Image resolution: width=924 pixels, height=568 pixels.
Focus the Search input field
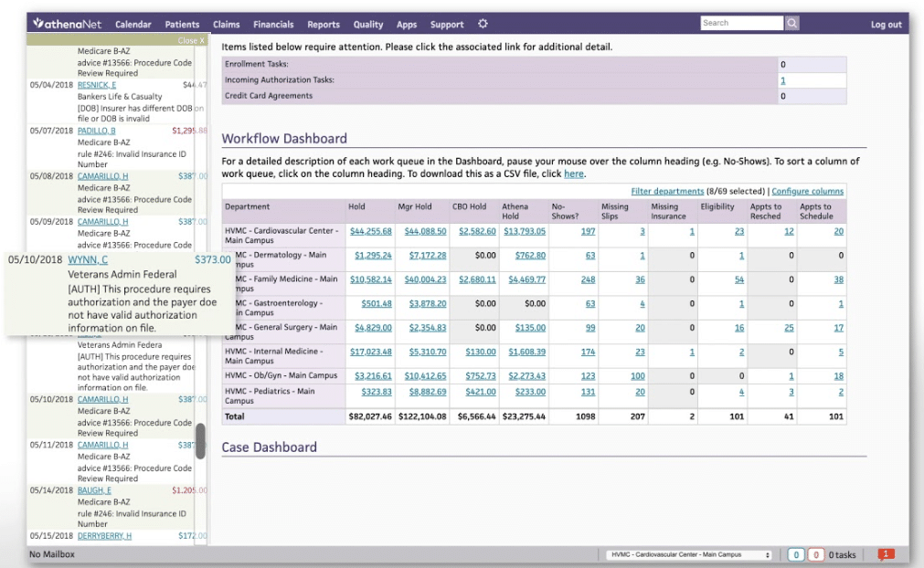741,23
